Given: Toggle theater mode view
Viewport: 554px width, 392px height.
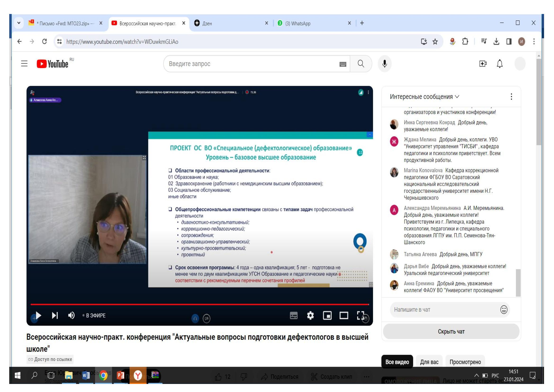Looking at the screenshot, I should (344, 315).
